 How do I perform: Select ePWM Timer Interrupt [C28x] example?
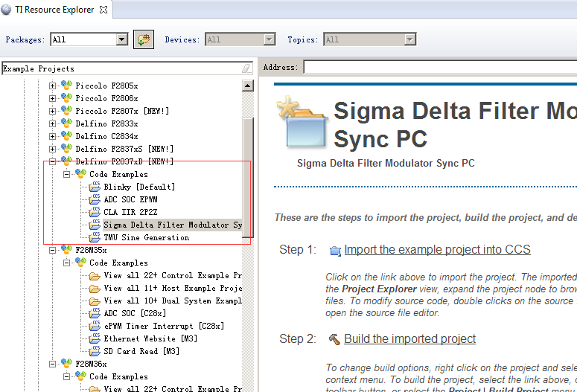click(x=164, y=327)
